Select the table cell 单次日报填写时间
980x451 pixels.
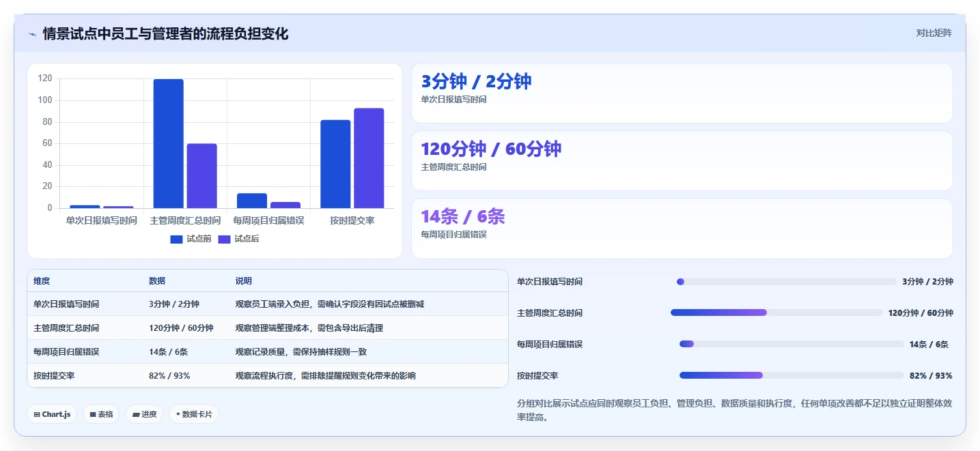click(66, 304)
